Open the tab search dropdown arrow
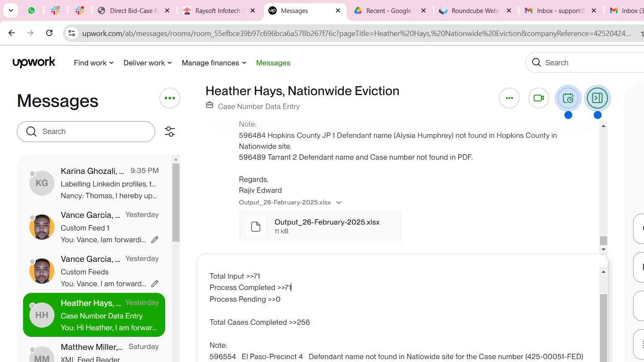This screenshot has width=644, height=362. tap(10, 10)
